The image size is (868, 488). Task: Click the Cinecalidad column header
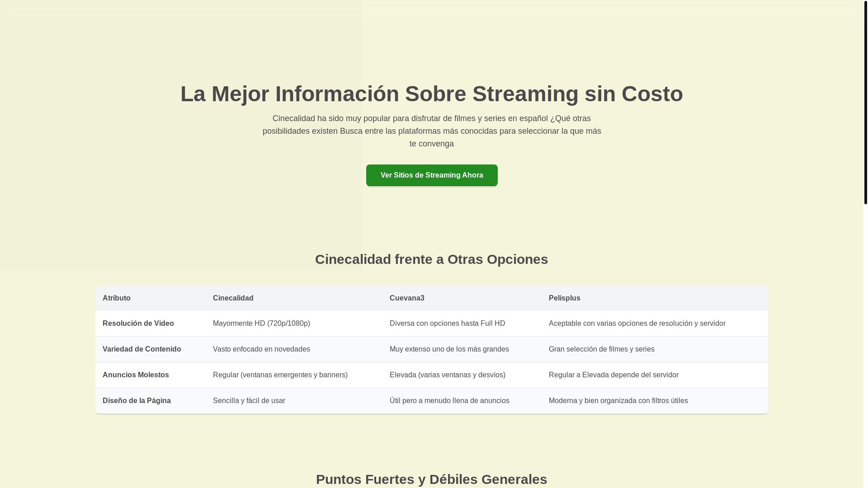(294, 298)
